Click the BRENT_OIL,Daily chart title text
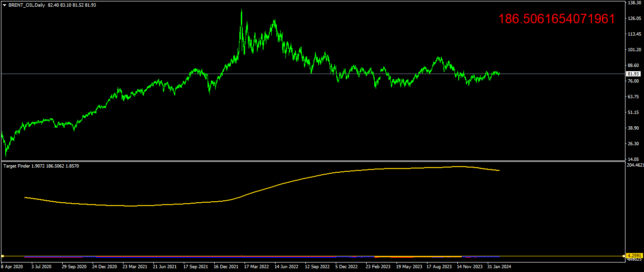644x272 pixels. click(27, 5)
